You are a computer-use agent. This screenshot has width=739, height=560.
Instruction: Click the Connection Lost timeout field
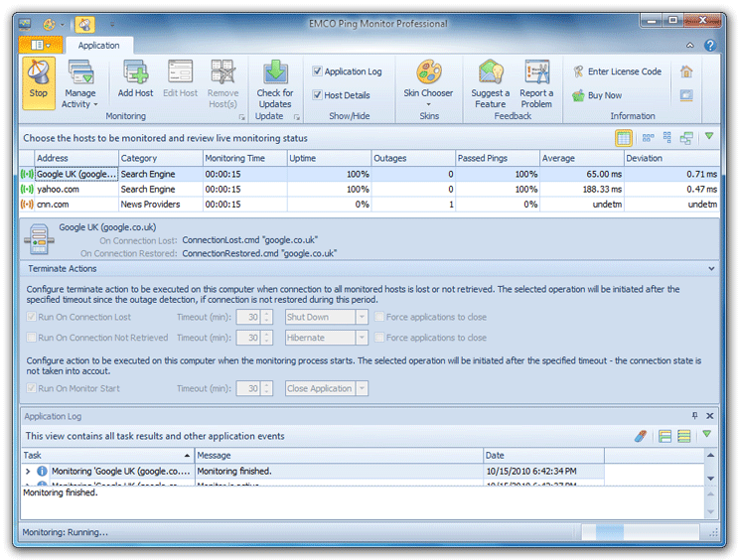coord(248,317)
